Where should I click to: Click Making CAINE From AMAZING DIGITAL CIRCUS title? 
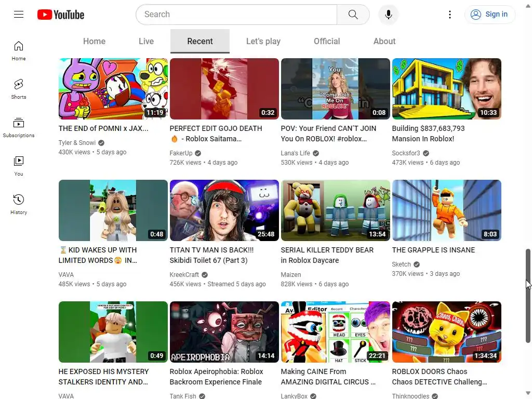[x=328, y=377]
